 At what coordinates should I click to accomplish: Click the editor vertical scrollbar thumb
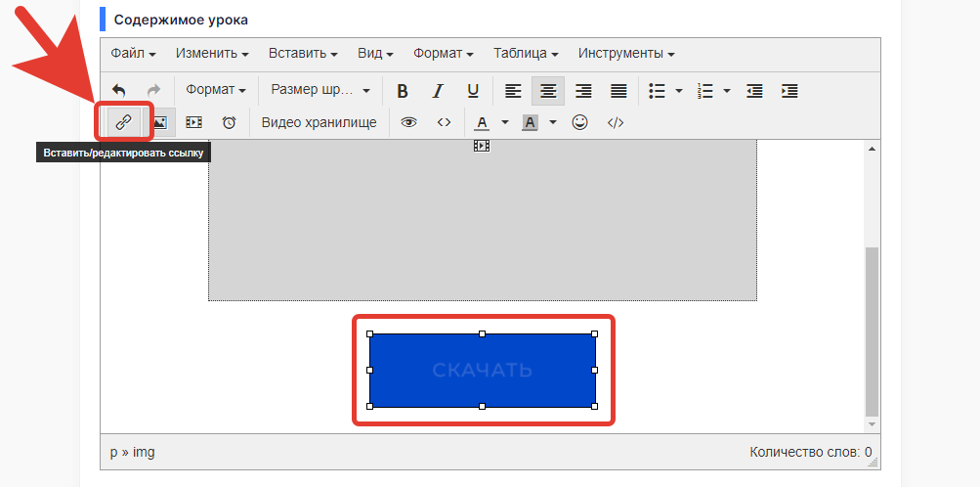(x=872, y=332)
